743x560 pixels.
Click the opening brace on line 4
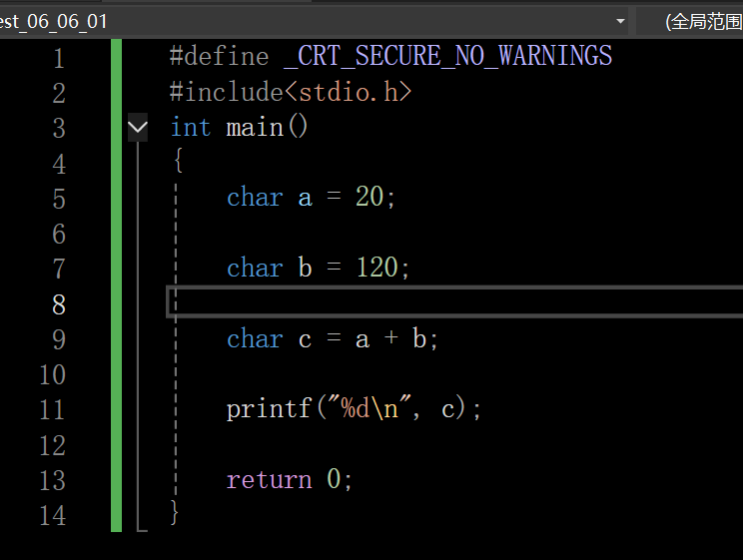click(x=178, y=160)
